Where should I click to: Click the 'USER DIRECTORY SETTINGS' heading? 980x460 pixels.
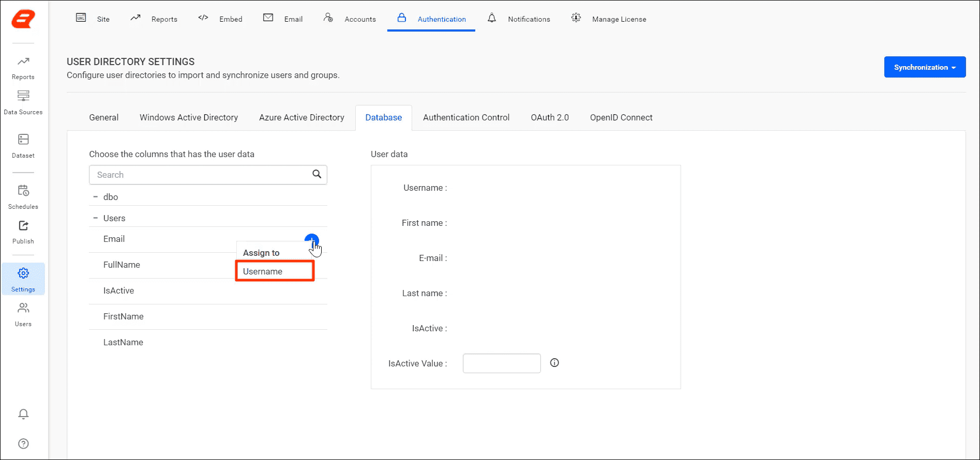131,62
